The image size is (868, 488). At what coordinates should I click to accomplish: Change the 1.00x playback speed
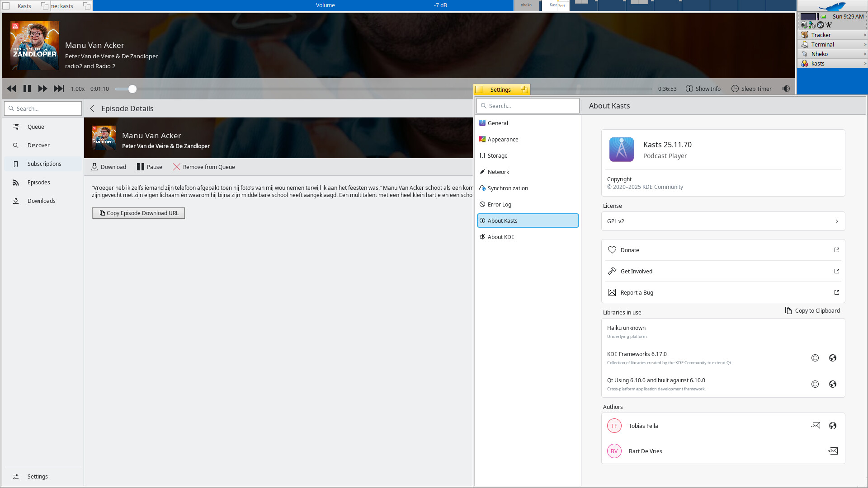(78, 89)
